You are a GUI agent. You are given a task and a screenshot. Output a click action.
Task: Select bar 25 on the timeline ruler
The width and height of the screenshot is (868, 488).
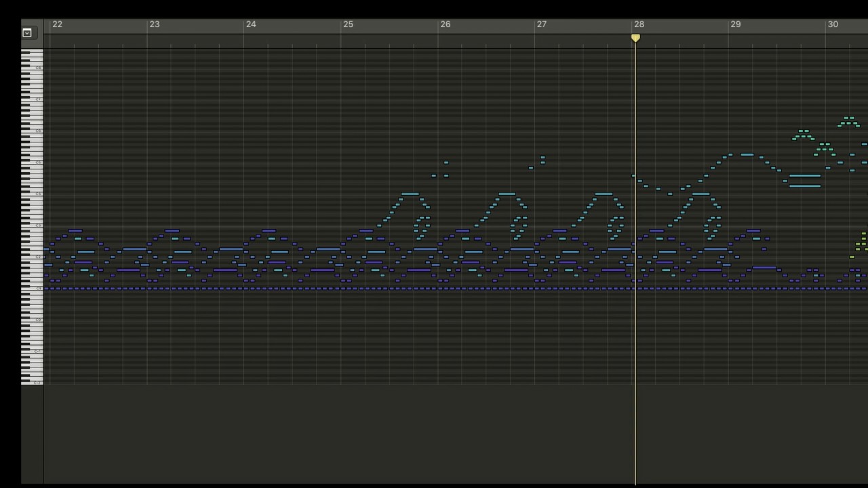[x=348, y=24]
